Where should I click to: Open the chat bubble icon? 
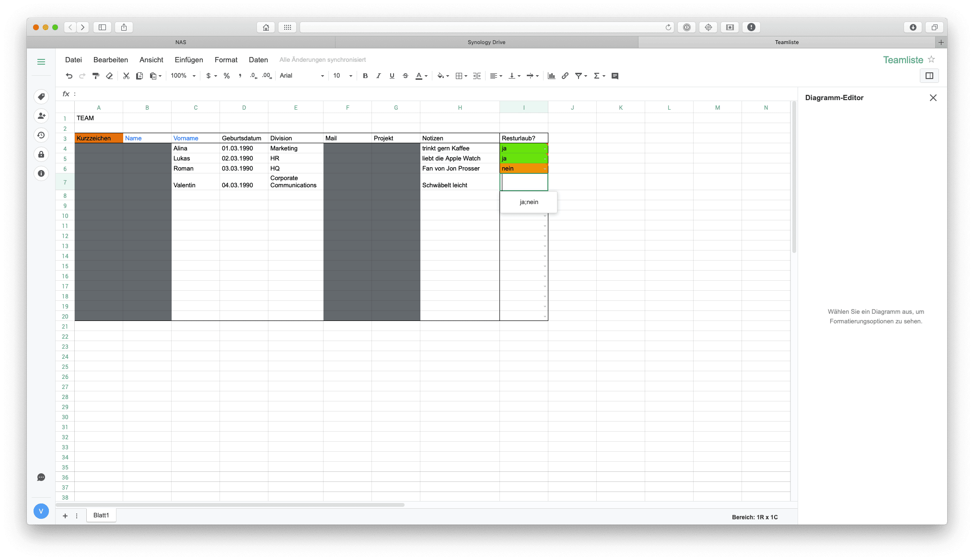tap(41, 477)
